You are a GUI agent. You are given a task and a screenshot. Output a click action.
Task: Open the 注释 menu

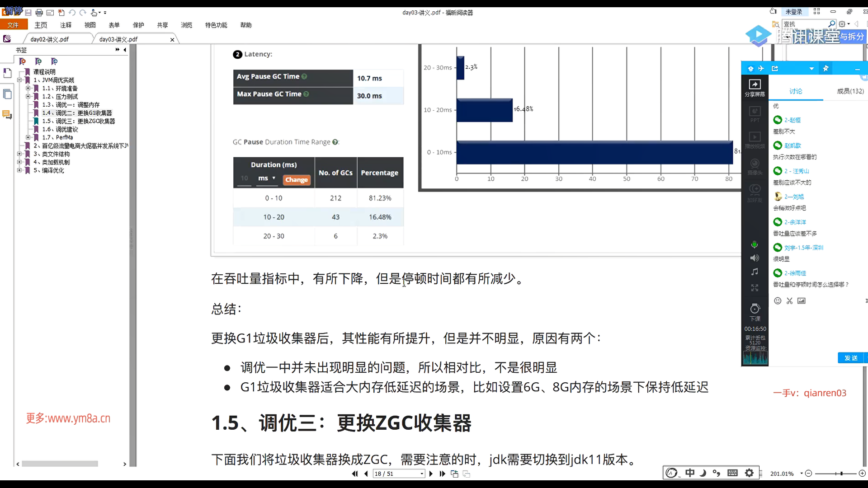(x=66, y=25)
